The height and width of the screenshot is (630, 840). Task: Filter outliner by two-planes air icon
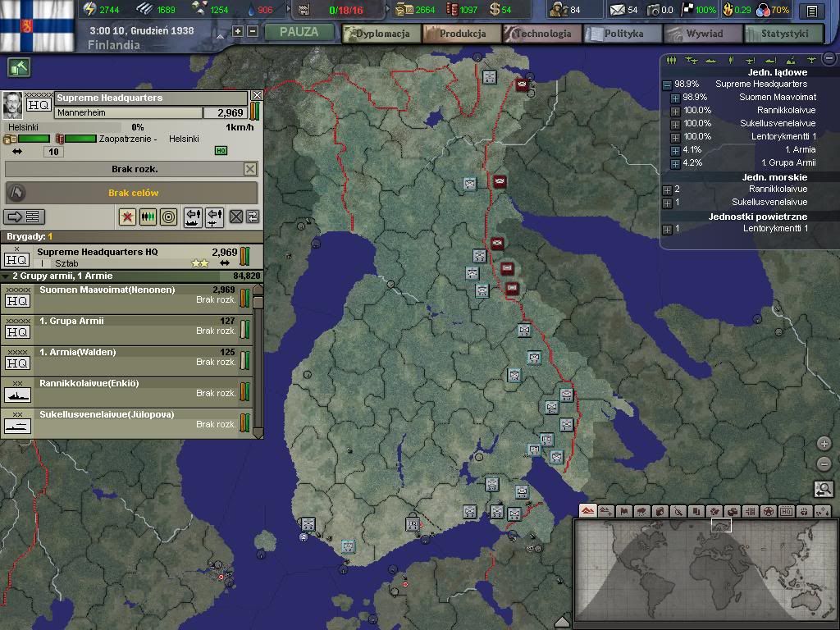click(691, 60)
